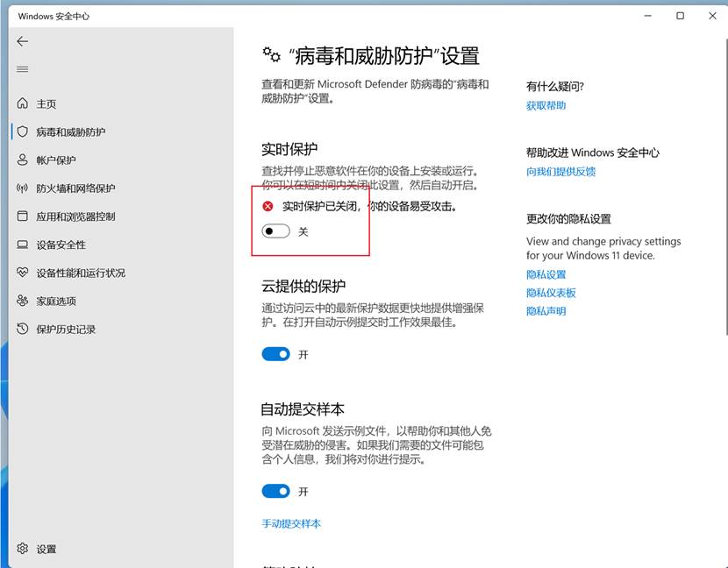
Task: Click the home icon next to 主页
Action: coord(22,103)
